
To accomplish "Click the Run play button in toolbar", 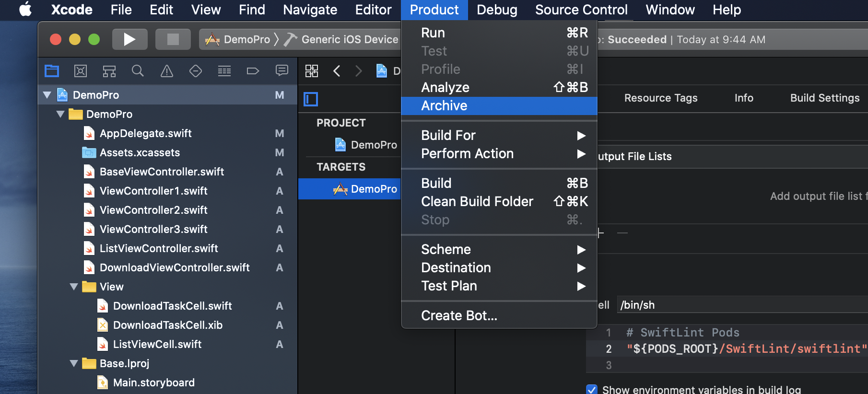I will [129, 39].
